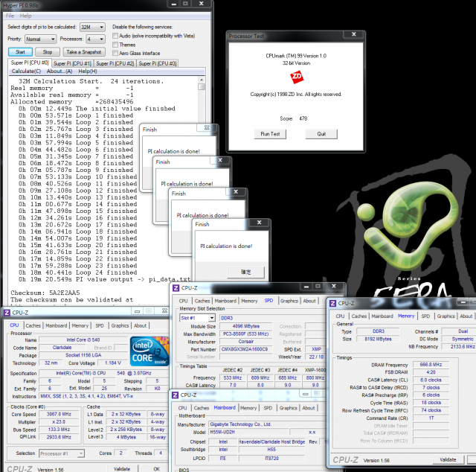Confirm the front Finish dialog's OK button
Viewport: 476px width, 472px height.
pos(245,272)
